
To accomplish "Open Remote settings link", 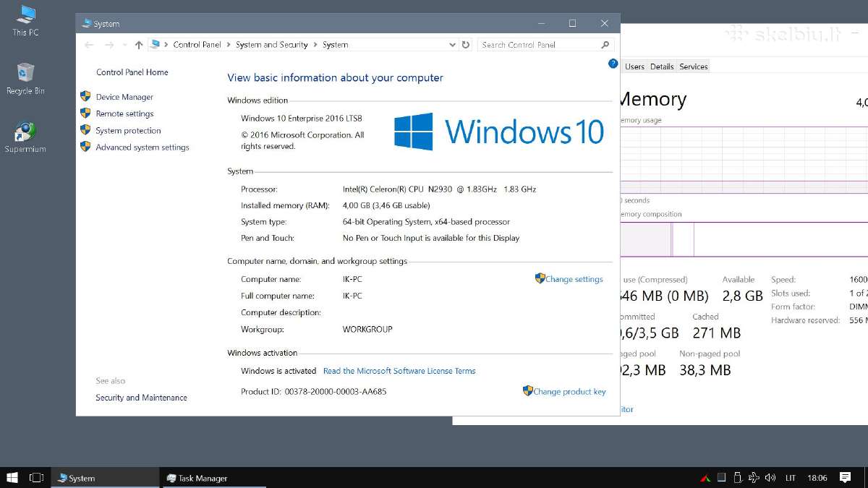I will (124, 114).
